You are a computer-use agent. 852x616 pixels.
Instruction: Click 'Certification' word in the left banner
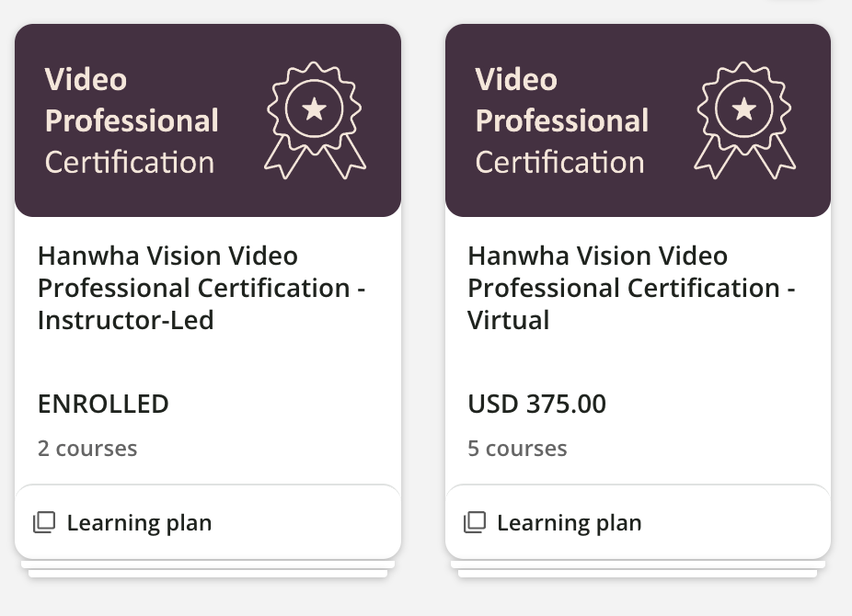(130, 163)
